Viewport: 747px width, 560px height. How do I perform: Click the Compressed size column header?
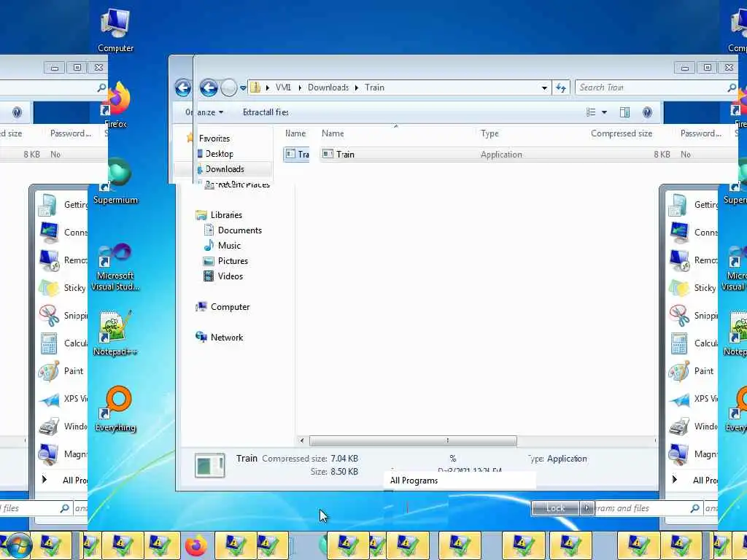(622, 133)
